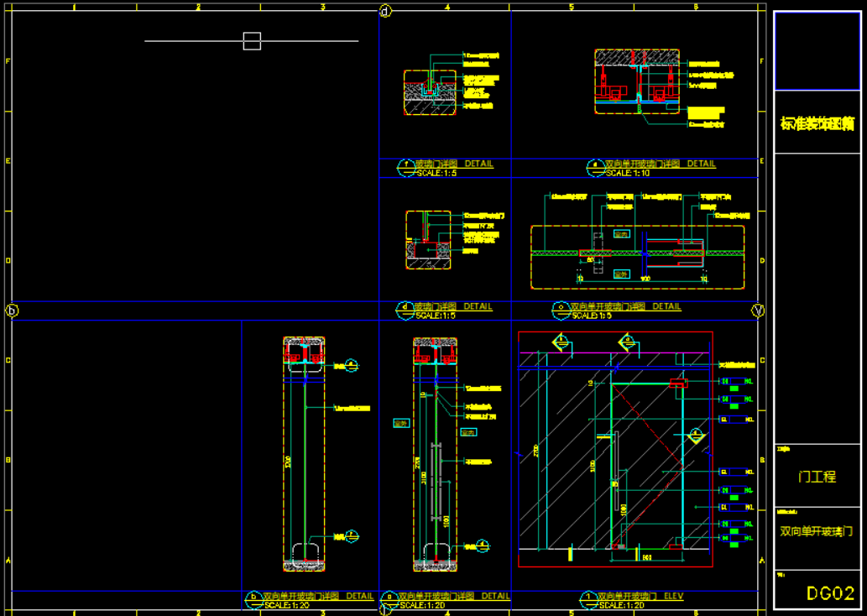Select the door pull handle in elevation
867x616 pixels.
615,470
